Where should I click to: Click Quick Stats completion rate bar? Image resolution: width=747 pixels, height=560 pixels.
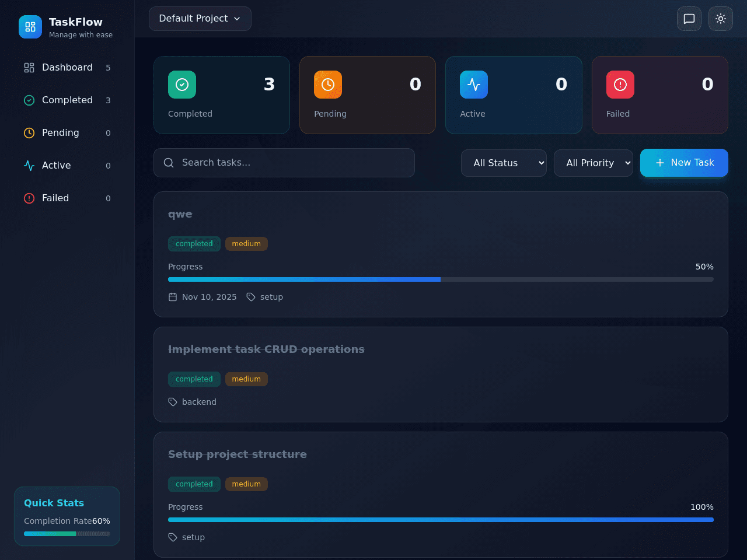[67, 534]
